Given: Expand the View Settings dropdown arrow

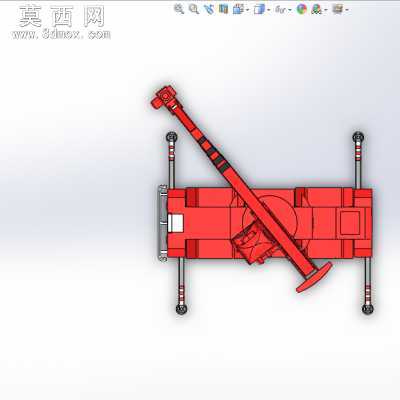Looking at the screenshot, I should pyautogui.click(x=347, y=10).
